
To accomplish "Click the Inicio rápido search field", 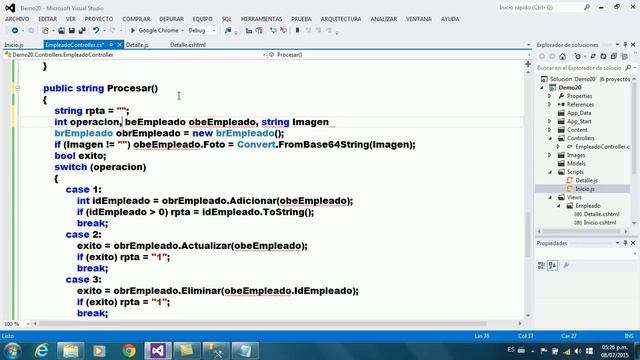I will [540, 7].
